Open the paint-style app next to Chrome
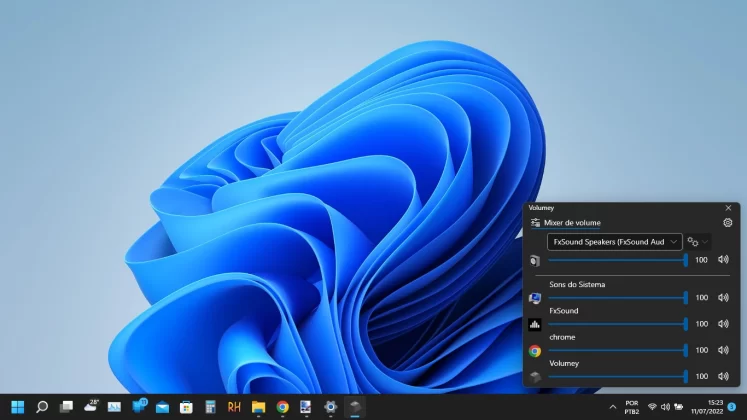747x420 pixels. pyautogui.click(x=306, y=407)
